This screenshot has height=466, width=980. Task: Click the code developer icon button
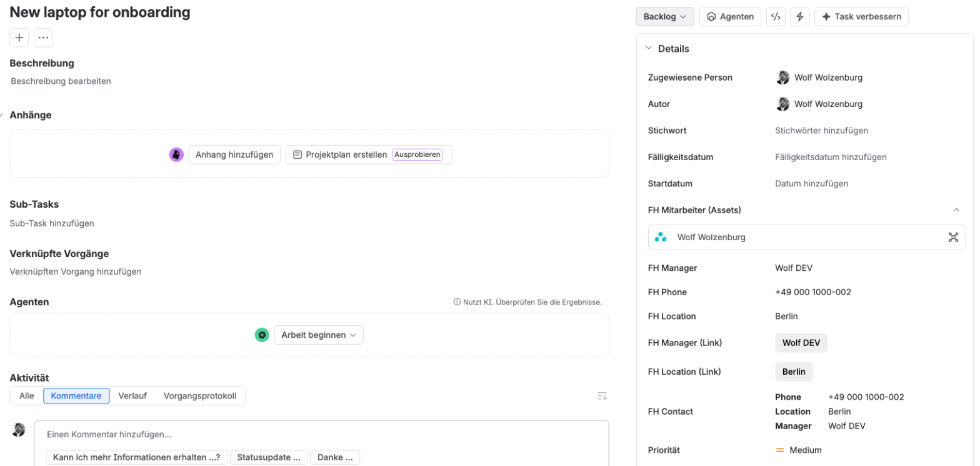click(x=776, y=17)
